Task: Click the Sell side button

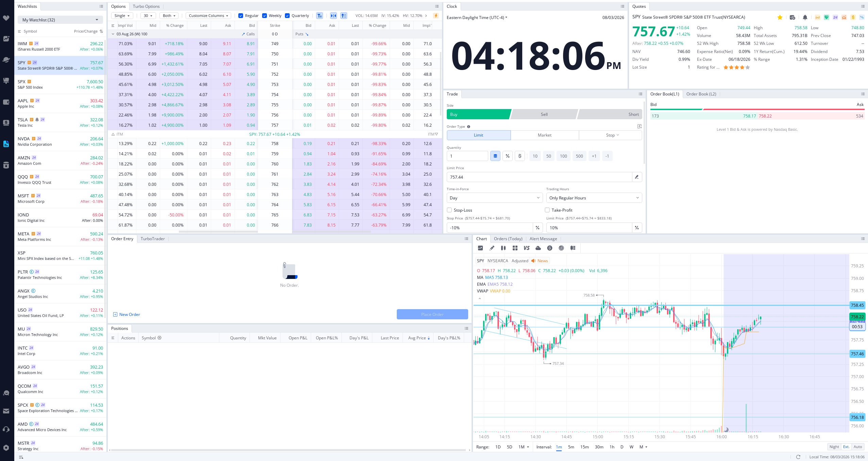Action: click(x=544, y=114)
